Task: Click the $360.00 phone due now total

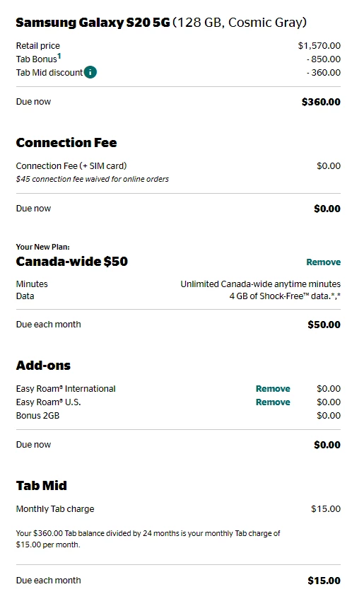Action: pyautogui.click(x=321, y=102)
